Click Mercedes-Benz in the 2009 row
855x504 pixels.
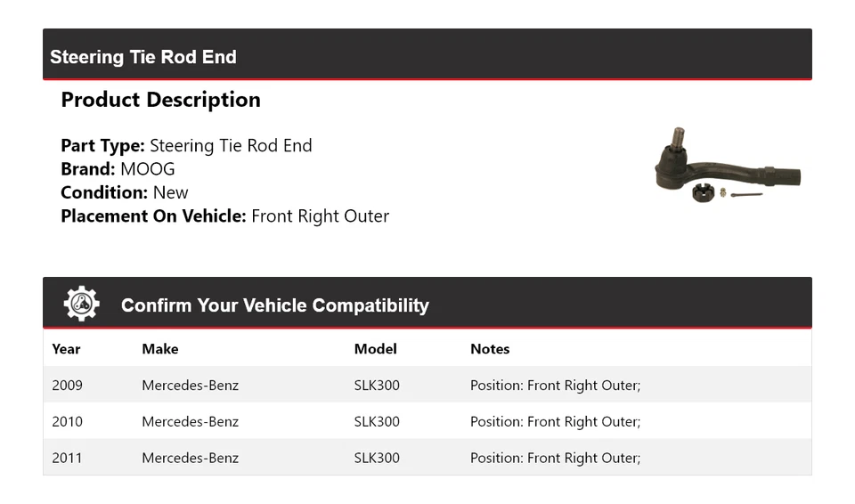(190, 386)
